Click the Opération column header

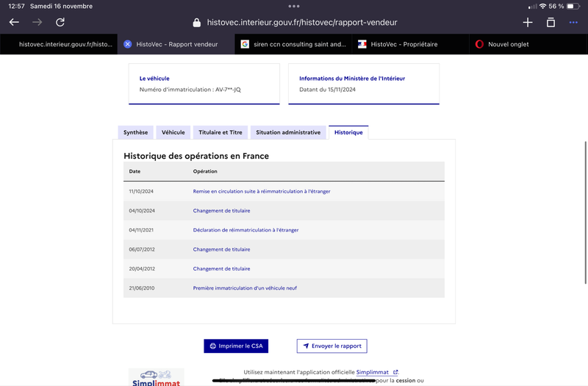pyautogui.click(x=205, y=171)
